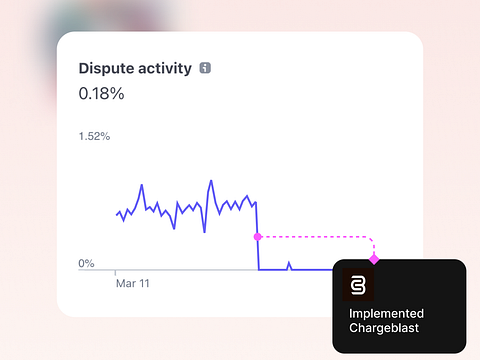Click the Chargeblast logo icon
This screenshot has height=360, width=480.
[358, 285]
